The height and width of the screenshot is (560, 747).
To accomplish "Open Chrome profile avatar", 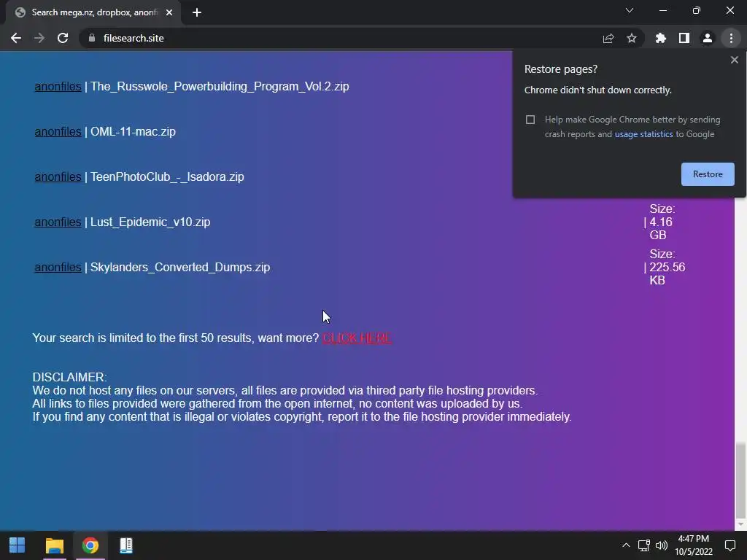I will [x=708, y=38].
